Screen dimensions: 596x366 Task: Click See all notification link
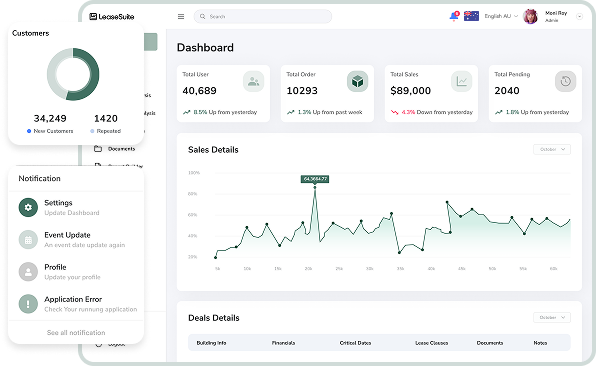pyautogui.click(x=76, y=333)
